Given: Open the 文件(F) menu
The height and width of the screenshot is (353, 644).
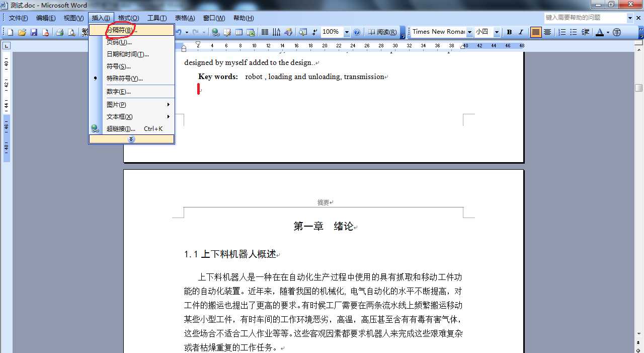Looking at the screenshot, I should [x=19, y=18].
